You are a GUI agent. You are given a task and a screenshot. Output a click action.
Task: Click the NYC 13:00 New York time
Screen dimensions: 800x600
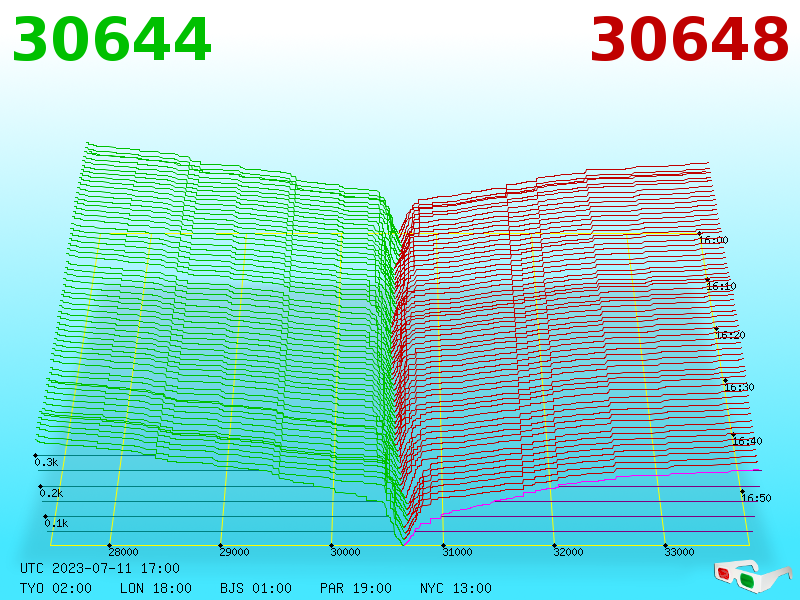456,588
